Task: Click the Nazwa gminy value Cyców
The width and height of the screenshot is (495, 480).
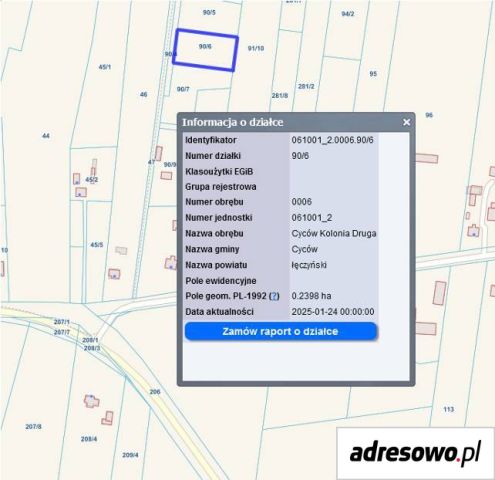Action: [x=304, y=249]
